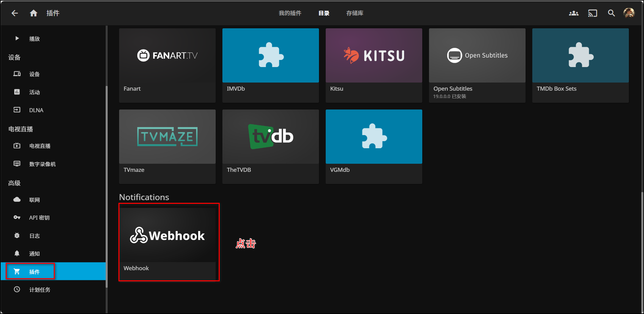This screenshot has width=644, height=314.
Task: Open the user profile avatar
Action: click(629, 13)
